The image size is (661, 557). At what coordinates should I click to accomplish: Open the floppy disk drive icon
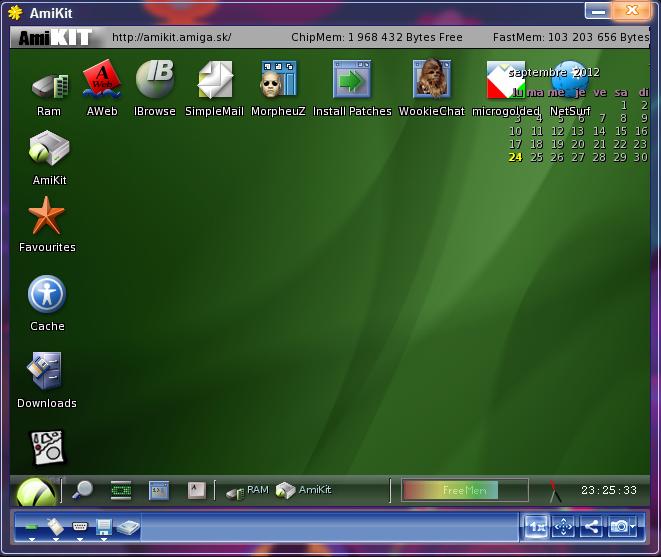pyautogui.click(x=103, y=529)
